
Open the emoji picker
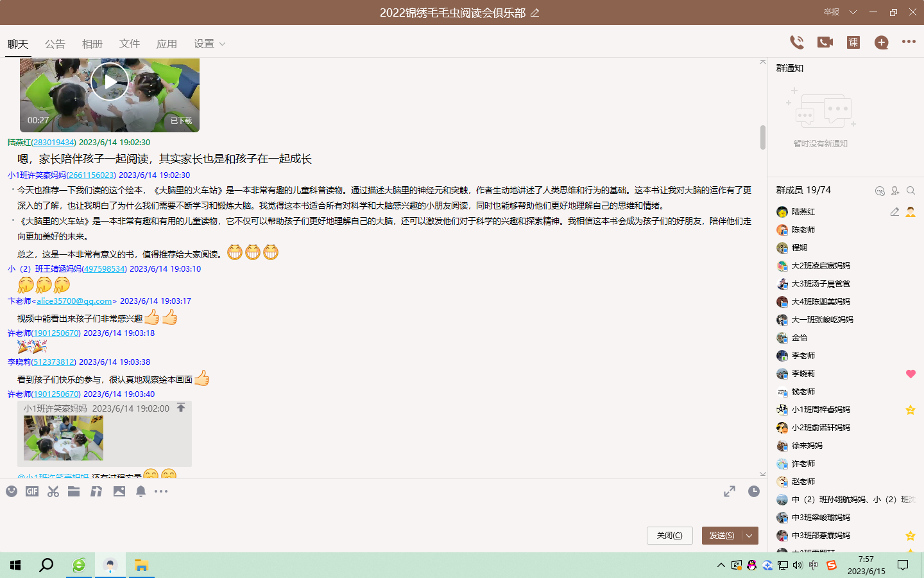click(x=12, y=491)
